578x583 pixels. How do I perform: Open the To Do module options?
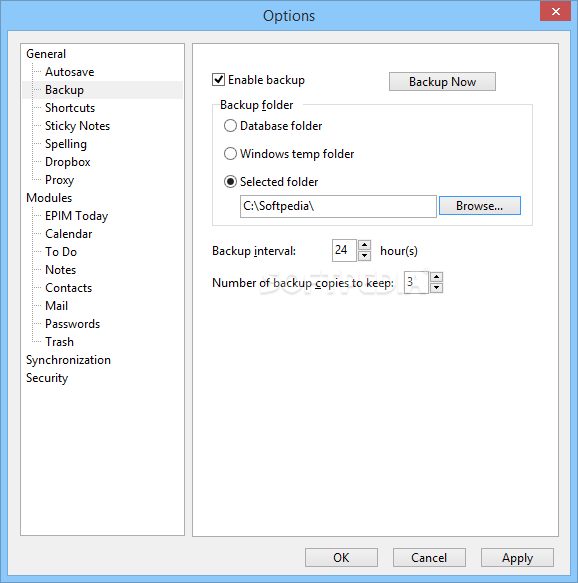61,252
